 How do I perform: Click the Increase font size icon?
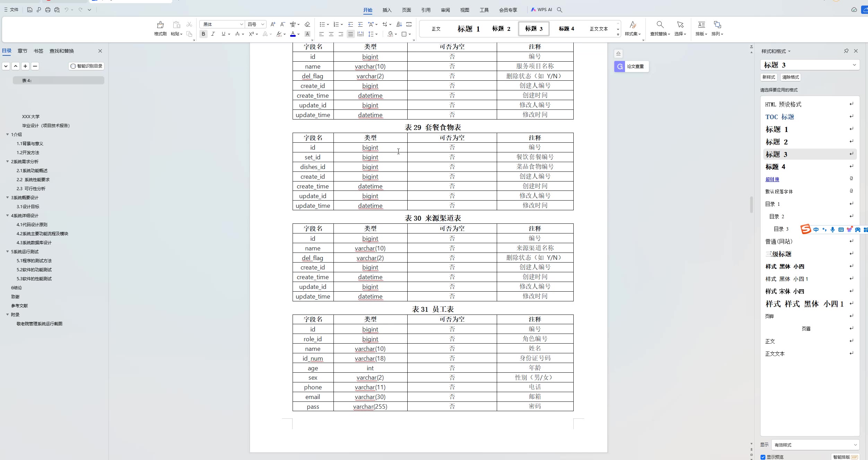tap(273, 24)
